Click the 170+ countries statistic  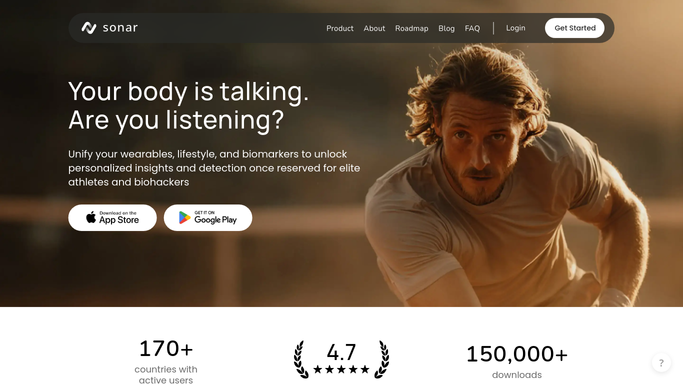(x=166, y=361)
